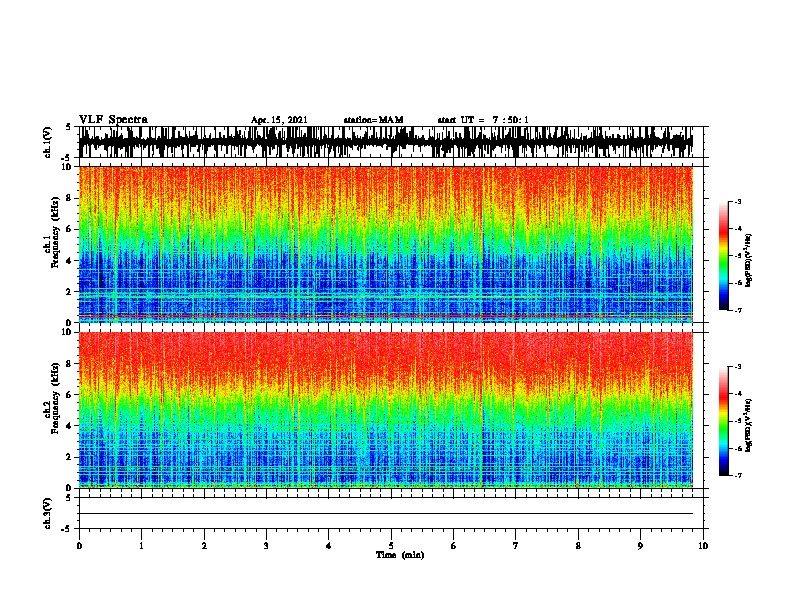The image size is (792, 612).
Task: Click the "-7" label on lower colorbar
Action: 738,475
